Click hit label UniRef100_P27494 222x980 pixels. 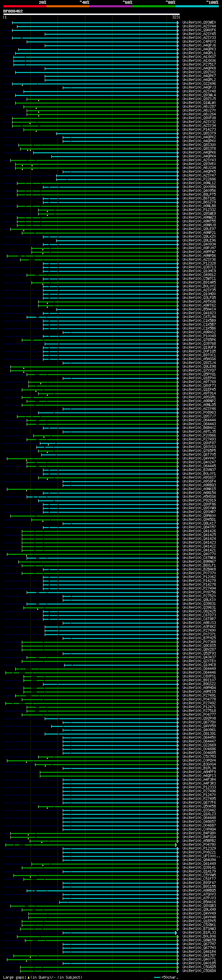click(x=199, y=589)
